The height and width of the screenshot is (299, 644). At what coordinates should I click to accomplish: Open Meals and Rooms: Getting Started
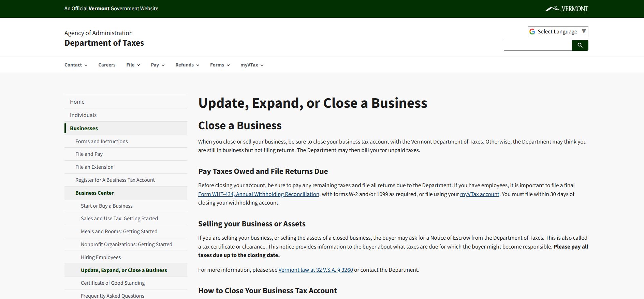(126, 231)
